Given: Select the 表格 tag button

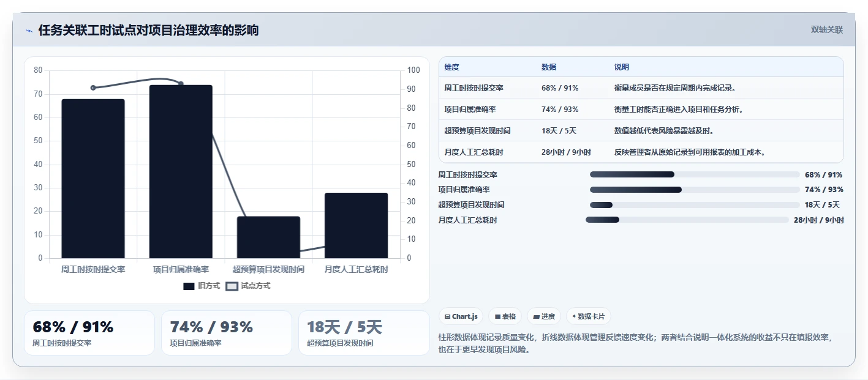Looking at the screenshot, I should click(x=505, y=316).
